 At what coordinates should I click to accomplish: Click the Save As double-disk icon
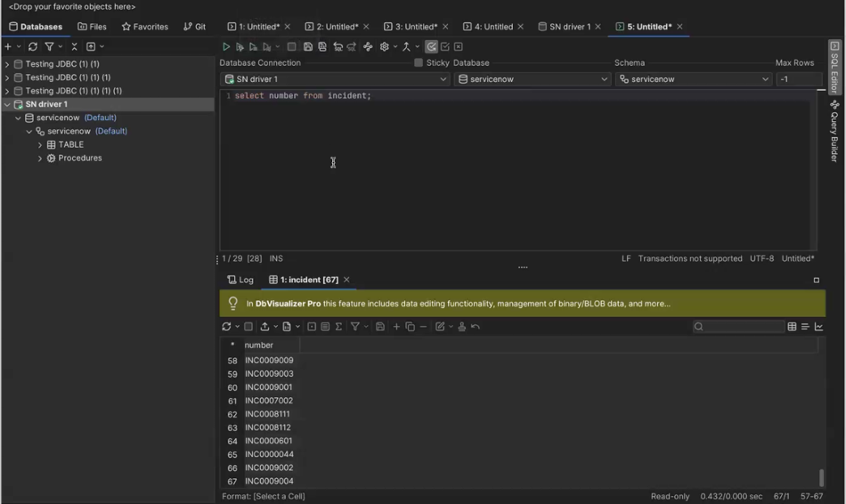click(x=322, y=47)
